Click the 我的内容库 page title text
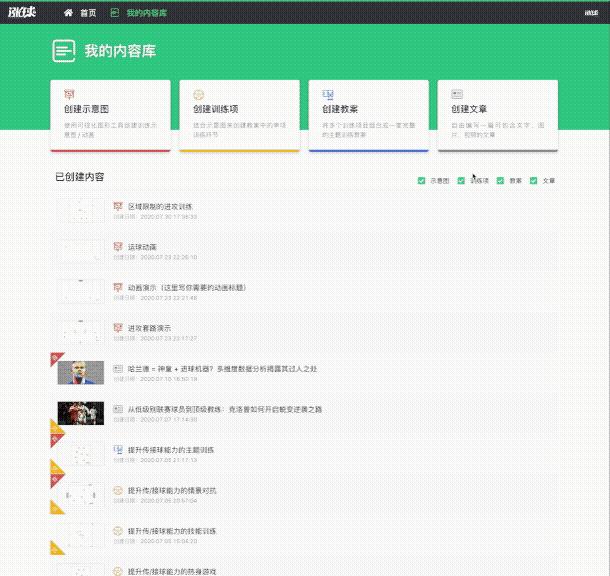 click(x=120, y=51)
